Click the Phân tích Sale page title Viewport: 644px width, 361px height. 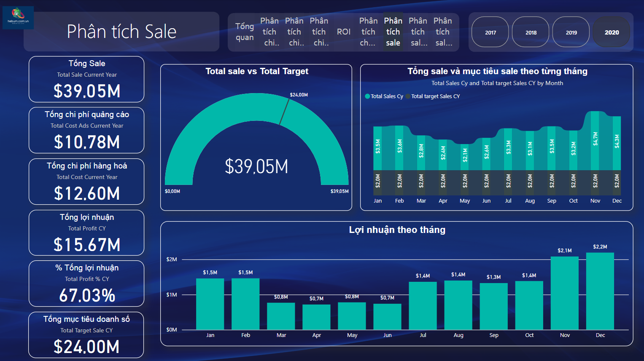(x=121, y=32)
